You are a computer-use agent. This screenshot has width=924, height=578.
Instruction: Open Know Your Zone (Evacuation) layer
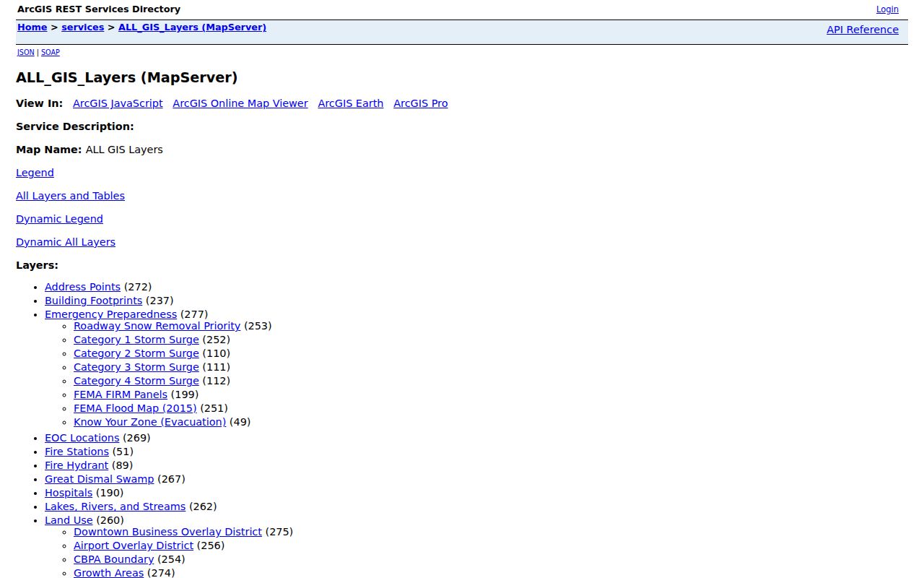[149, 422]
